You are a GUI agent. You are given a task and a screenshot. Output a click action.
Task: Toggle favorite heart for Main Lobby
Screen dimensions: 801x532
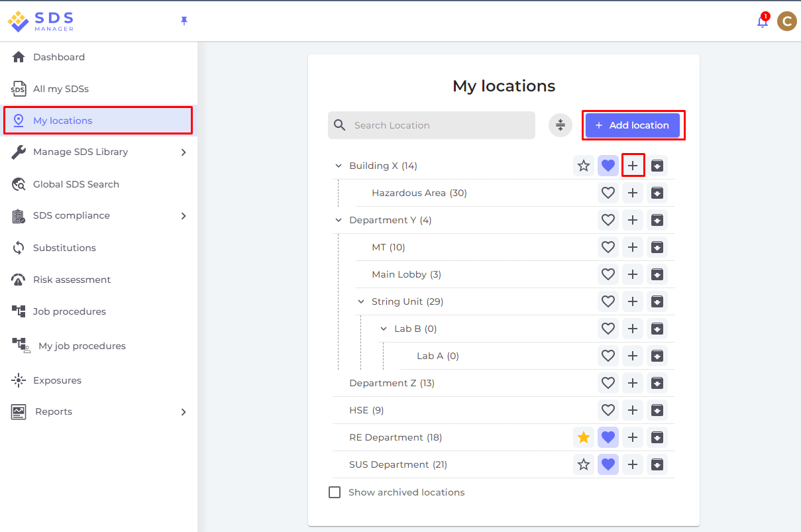(608, 274)
